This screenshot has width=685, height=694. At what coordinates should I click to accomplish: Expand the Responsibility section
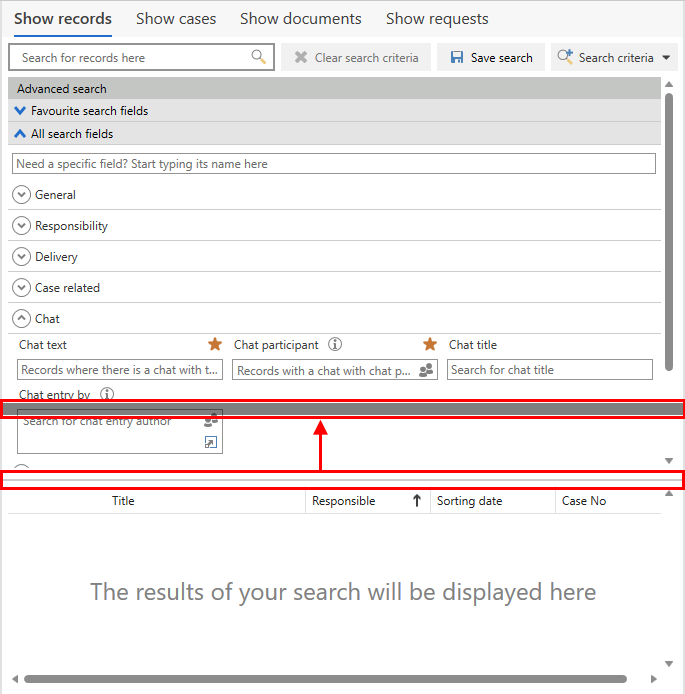(21, 226)
